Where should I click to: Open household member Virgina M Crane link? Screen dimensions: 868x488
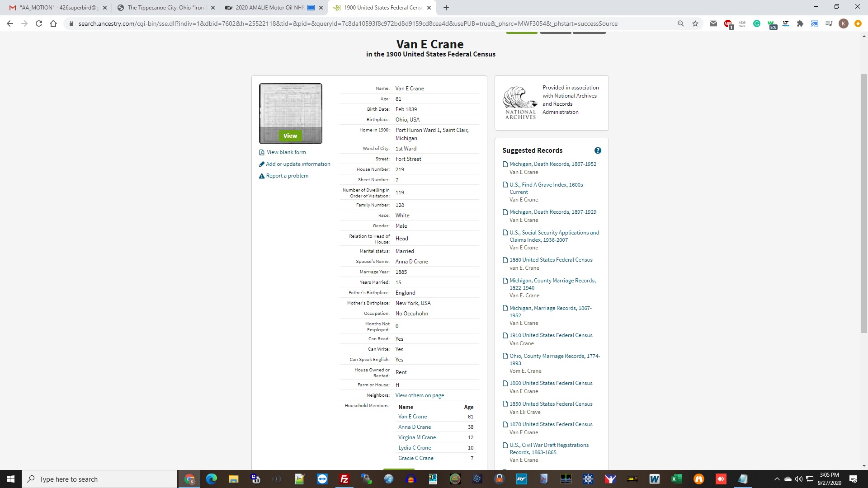(x=417, y=437)
